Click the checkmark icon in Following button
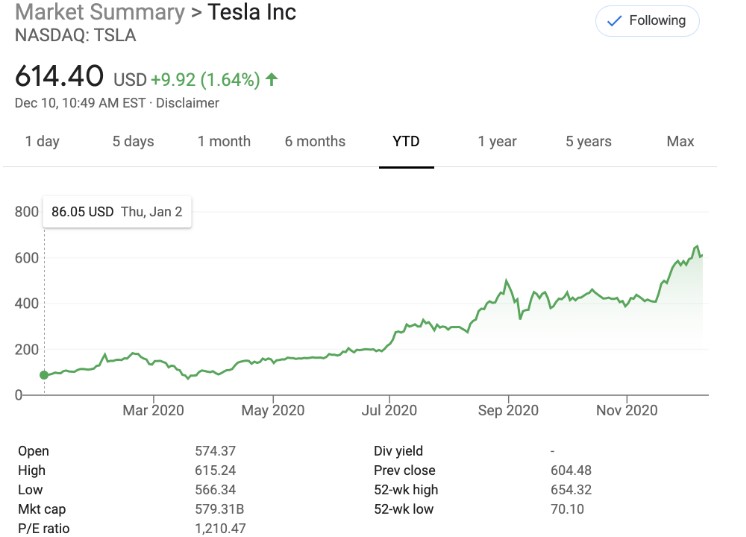 [x=614, y=21]
